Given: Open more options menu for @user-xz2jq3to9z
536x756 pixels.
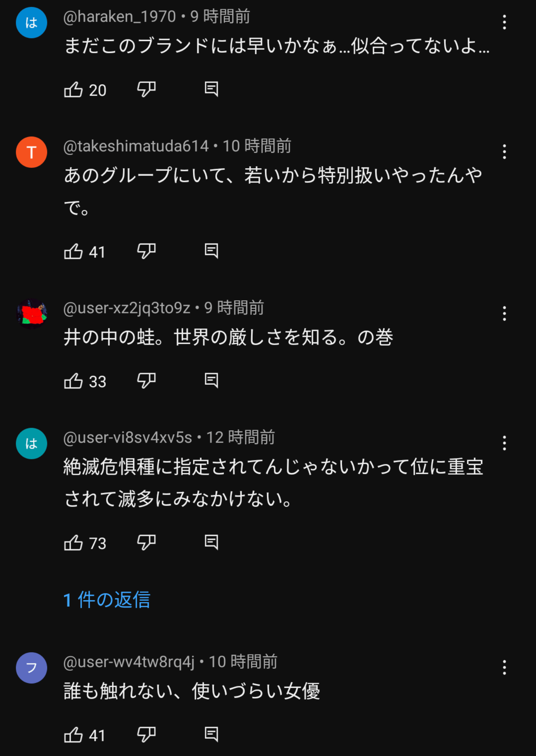Looking at the screenshot, I should [x=504, y=314].
